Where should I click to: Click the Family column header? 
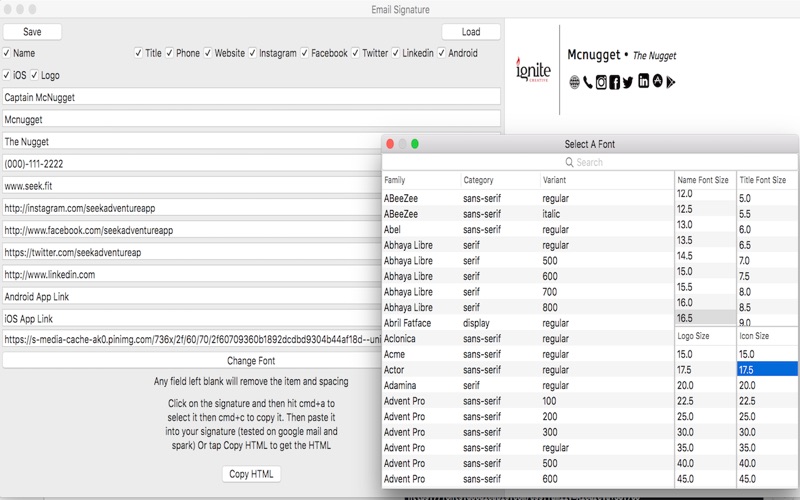tap(395, 180)
